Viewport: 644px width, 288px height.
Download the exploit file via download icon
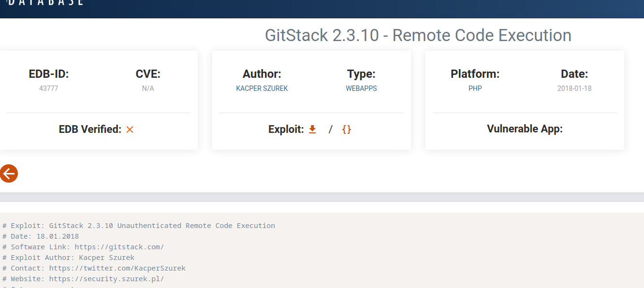coord(312,129)
